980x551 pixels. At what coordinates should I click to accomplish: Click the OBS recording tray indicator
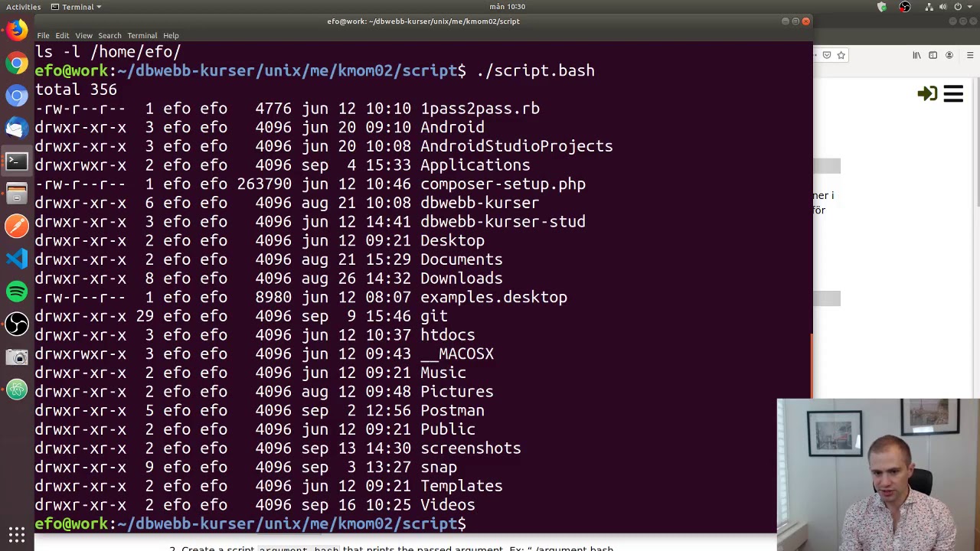click(x=905, y=7)
